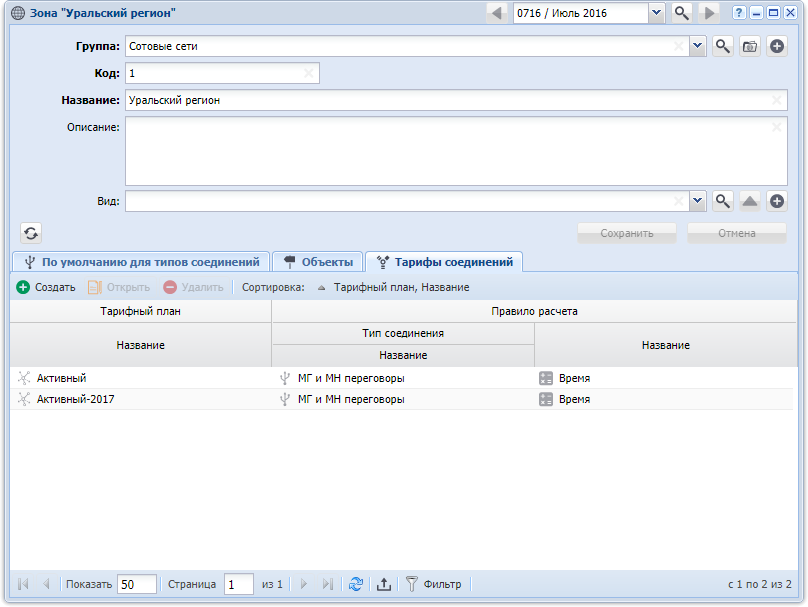The width and height of the screenshot is (808, 607).
Task: Open the help question mark button
Action: pyautogui.click(x=739, y=13)
